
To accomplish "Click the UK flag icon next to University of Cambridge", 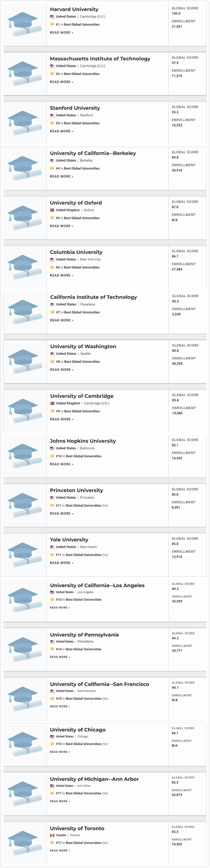I will click(x=52, y=403).
